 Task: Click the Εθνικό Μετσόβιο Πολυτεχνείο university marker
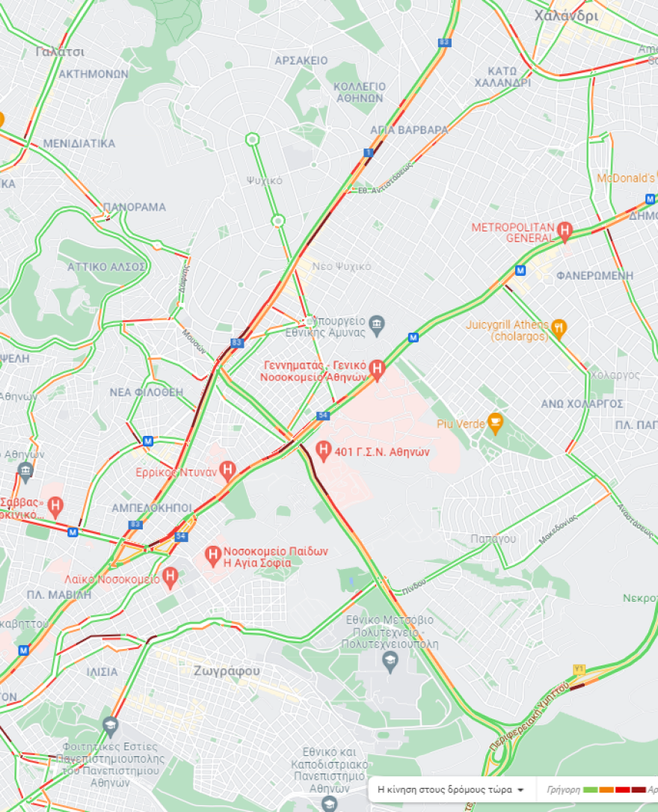(390, 661)
